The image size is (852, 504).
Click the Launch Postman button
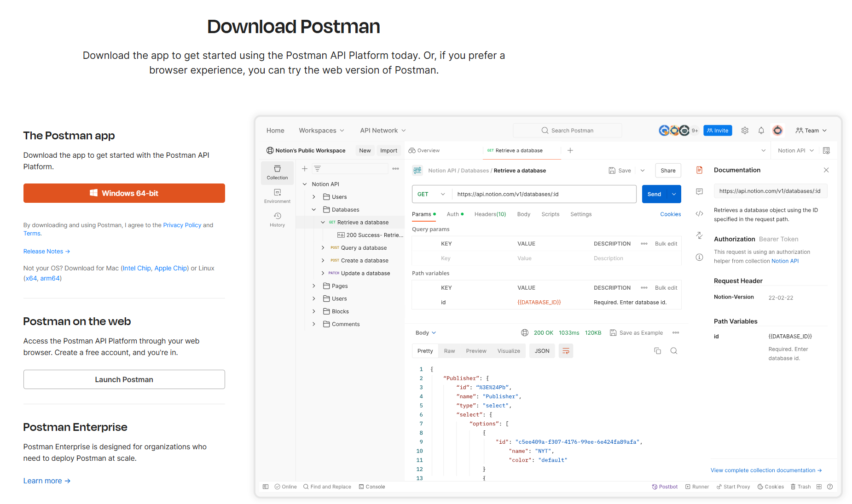point(124,379)
